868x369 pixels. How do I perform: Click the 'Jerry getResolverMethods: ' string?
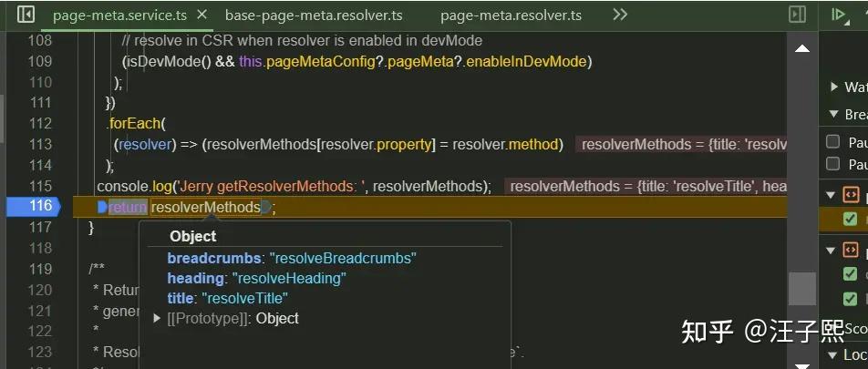point(270,187)
